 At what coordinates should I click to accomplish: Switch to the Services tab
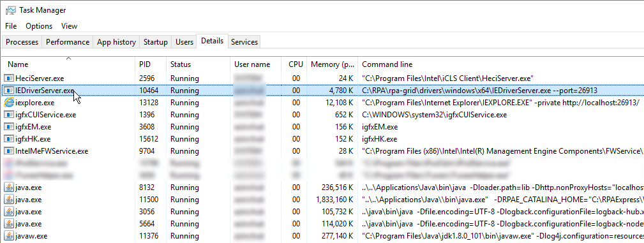tap(244, 42)
